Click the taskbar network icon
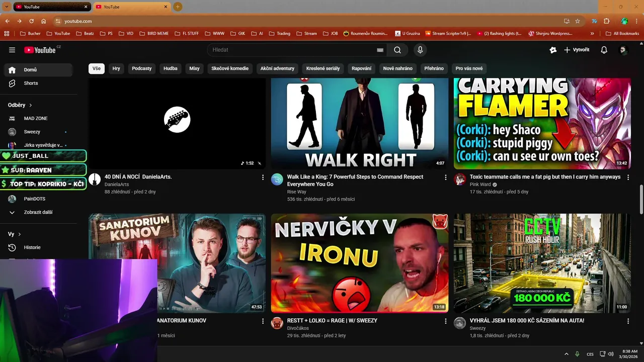Image resolution: width=644 pixels, height=362 pixels. pos(603,354)
